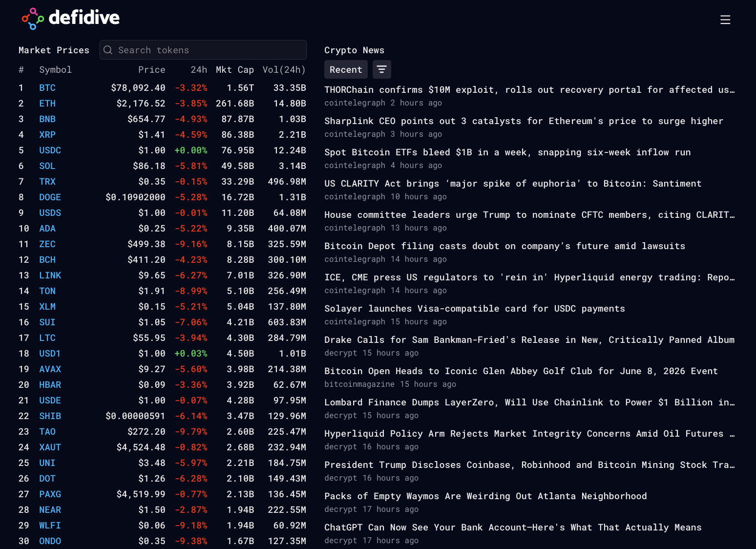Open the BTC token link
The height and width of the screenshot is (549, 756).
pyautogui.click(x=47, y=88)
